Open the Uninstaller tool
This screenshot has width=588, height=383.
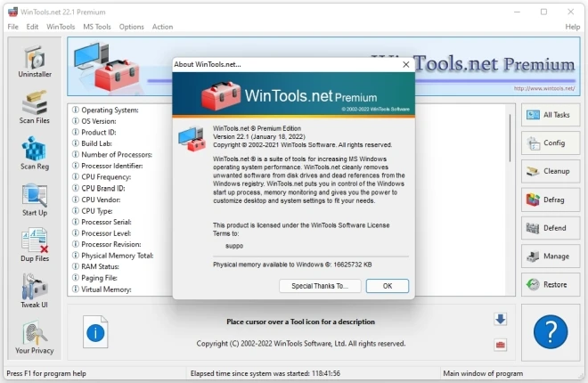(35, 61)
